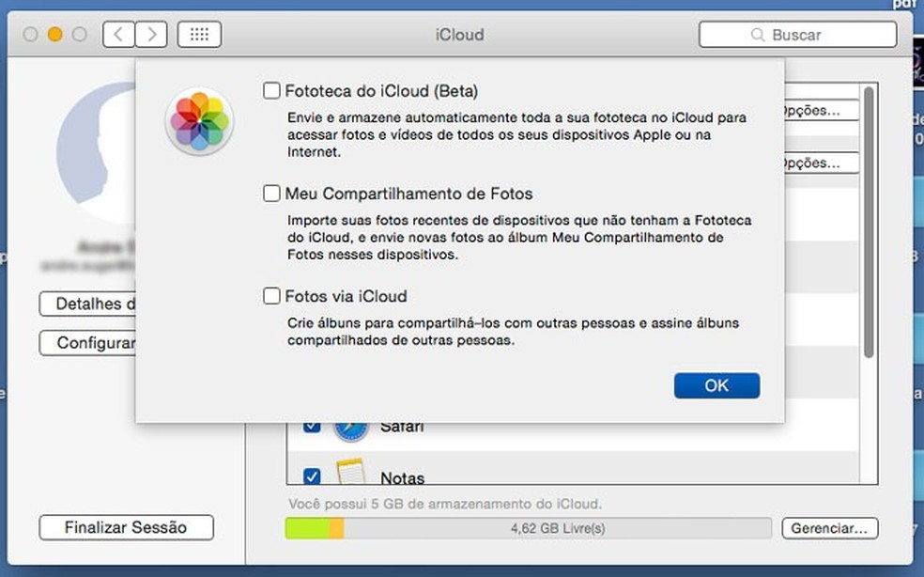
Task: Click Finalizar Sessão to sign out
Action: click(126, 528)
